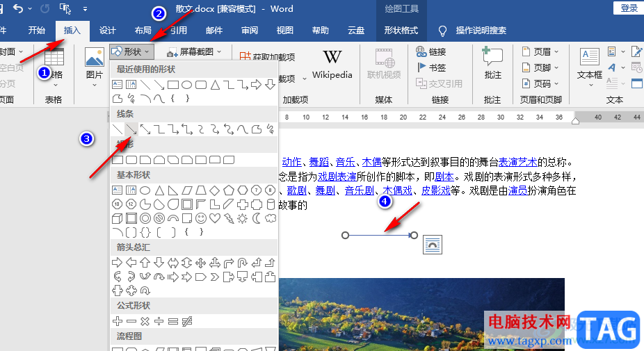Insert the cloud shape

pos(271,218)
